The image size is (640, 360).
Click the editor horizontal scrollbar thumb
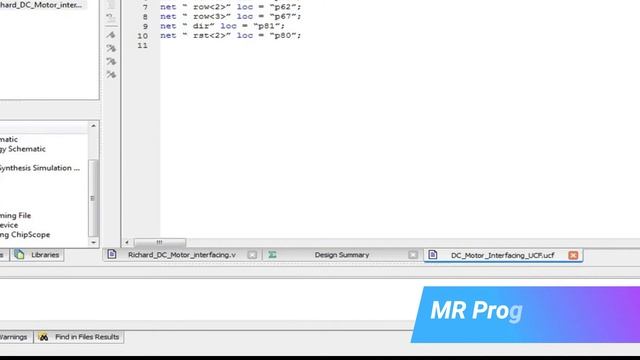coord(160,242)
